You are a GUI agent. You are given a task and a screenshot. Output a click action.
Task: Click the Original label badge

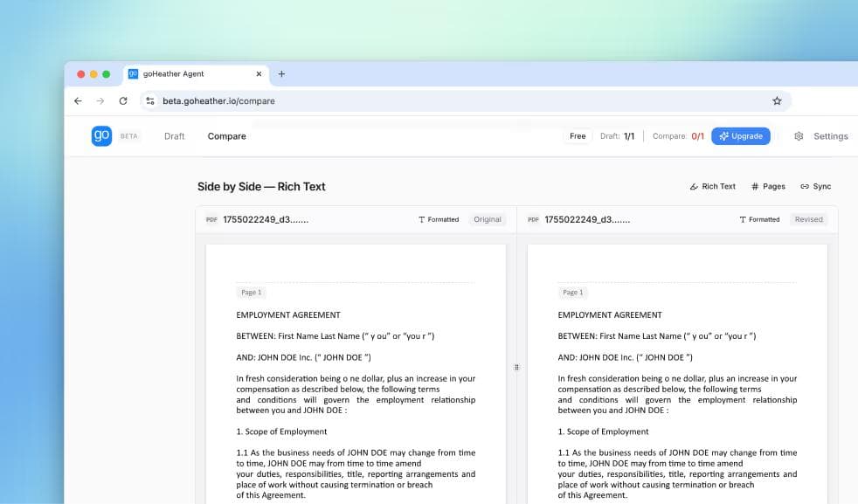pos(487,219)
